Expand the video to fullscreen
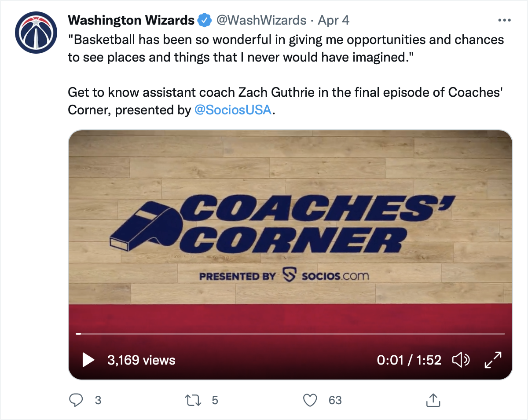Screen dimensions: 528x420 pyautogui.click(x=493, y=360)
